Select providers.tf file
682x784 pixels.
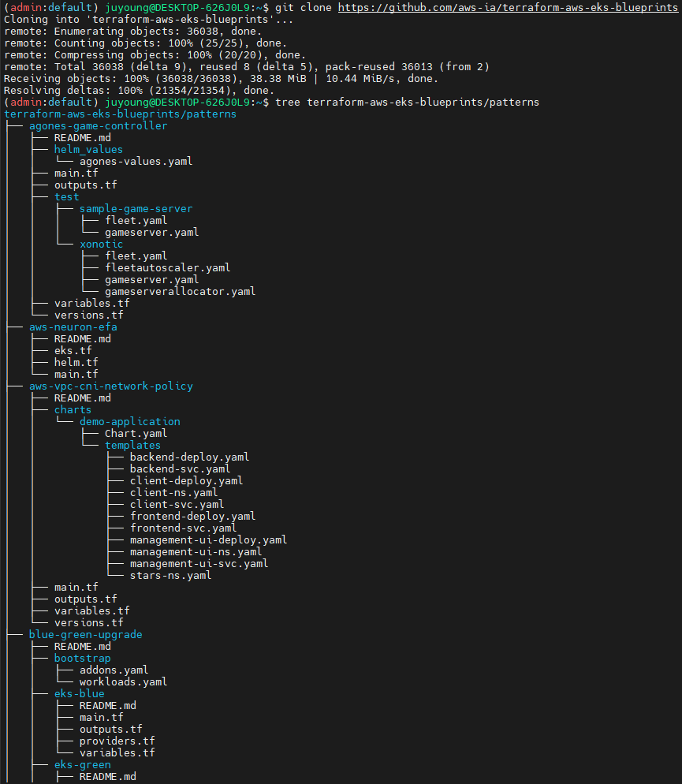pos(117,741)
